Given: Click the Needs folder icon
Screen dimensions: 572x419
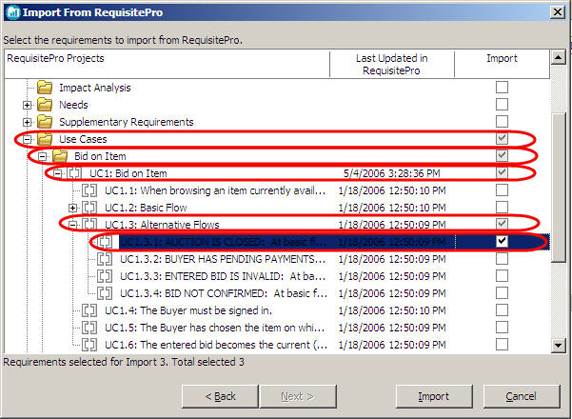Looking at the screenshot, I should (x=45, y=105).
